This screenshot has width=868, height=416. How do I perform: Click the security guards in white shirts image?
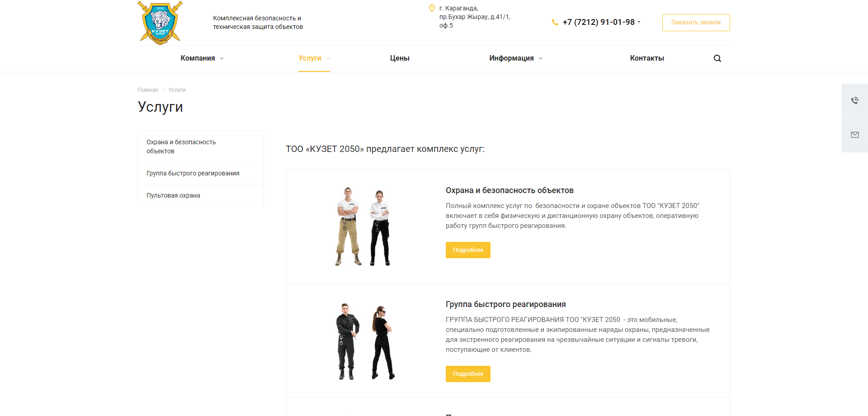tap(363, 227)
